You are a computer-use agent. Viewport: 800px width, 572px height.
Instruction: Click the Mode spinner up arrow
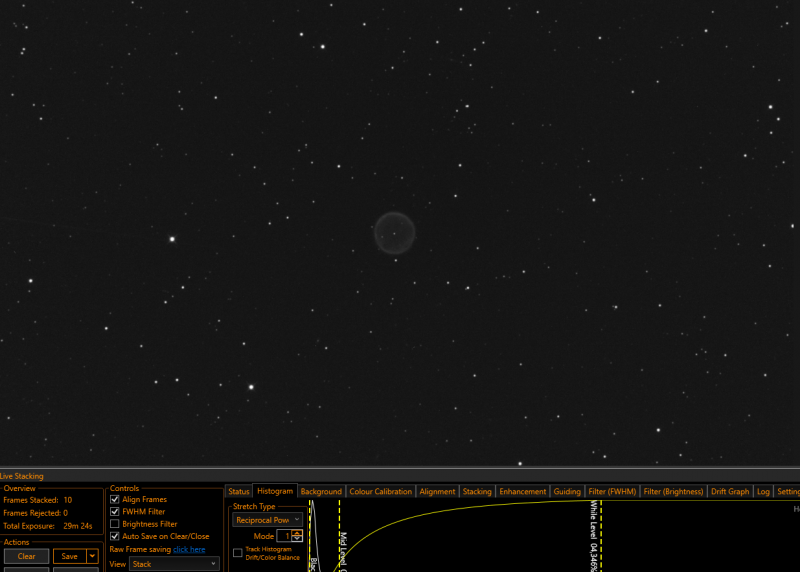[x=297, y=533]
